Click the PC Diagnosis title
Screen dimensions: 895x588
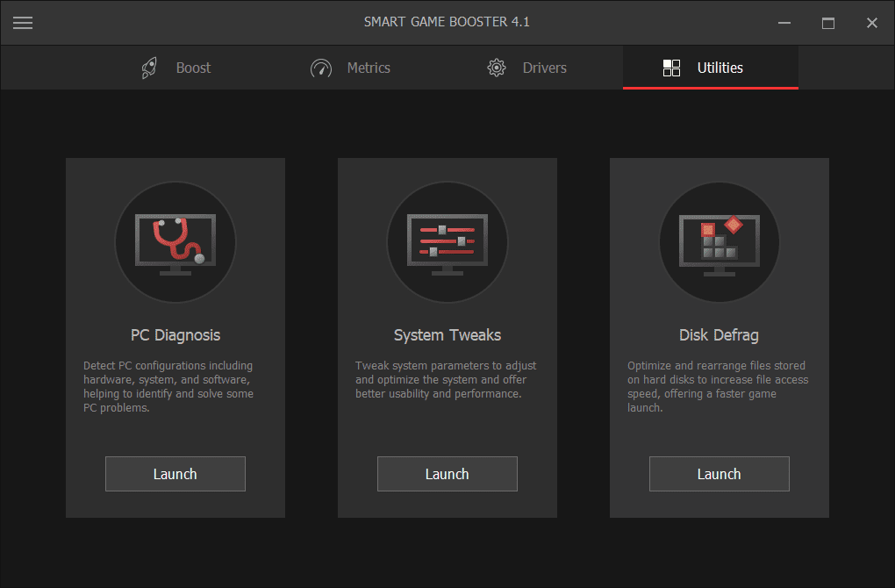click(x=175, y=335)
